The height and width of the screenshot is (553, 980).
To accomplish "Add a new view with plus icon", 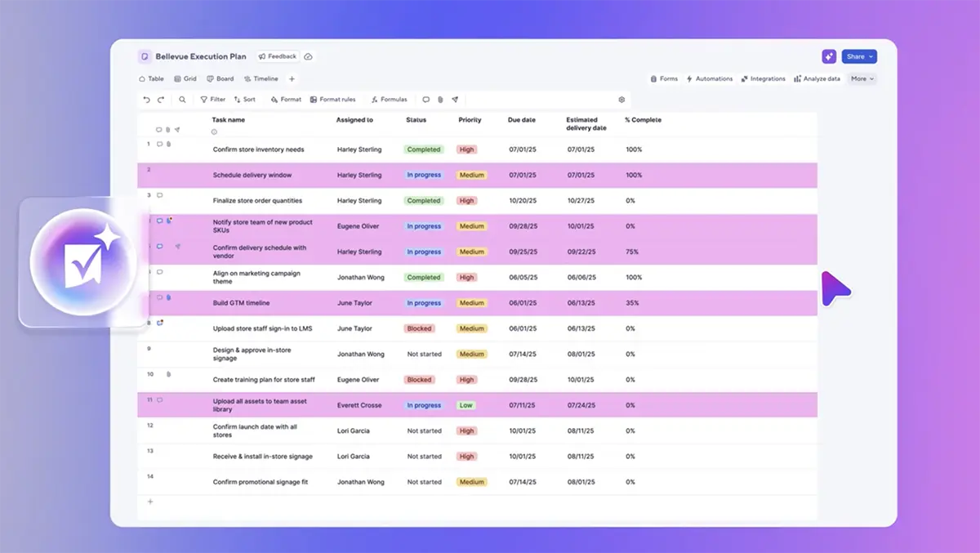I will tap(292, 79).
